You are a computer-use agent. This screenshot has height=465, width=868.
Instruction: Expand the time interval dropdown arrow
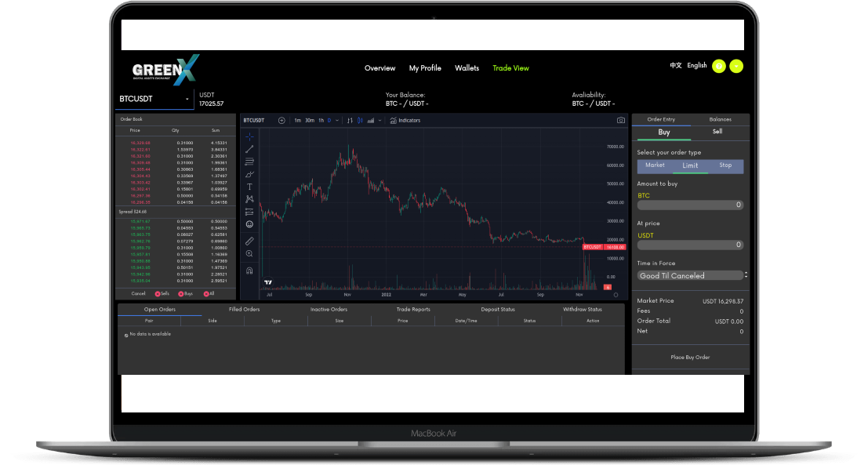click(336, 121)
